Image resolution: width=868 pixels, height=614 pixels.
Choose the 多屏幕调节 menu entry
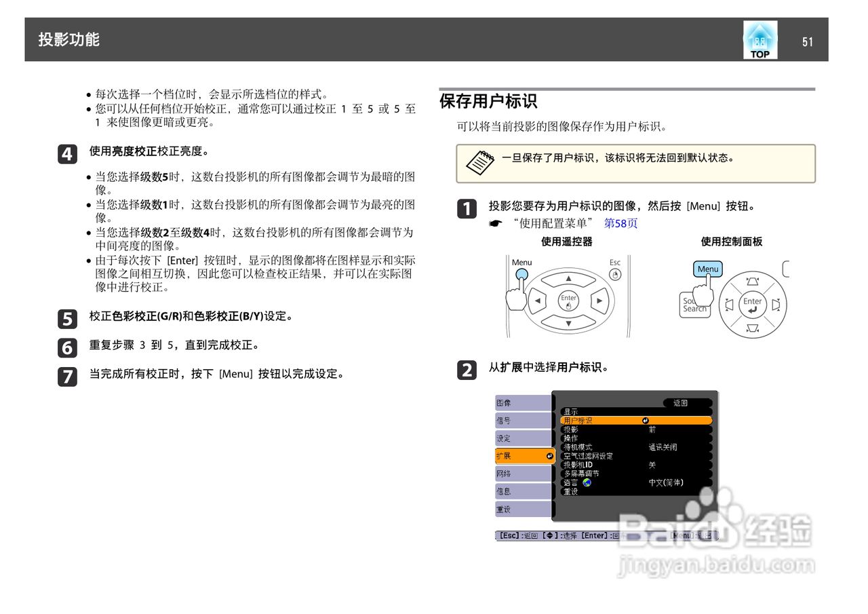pyautogui.click(x=636, y=474)
